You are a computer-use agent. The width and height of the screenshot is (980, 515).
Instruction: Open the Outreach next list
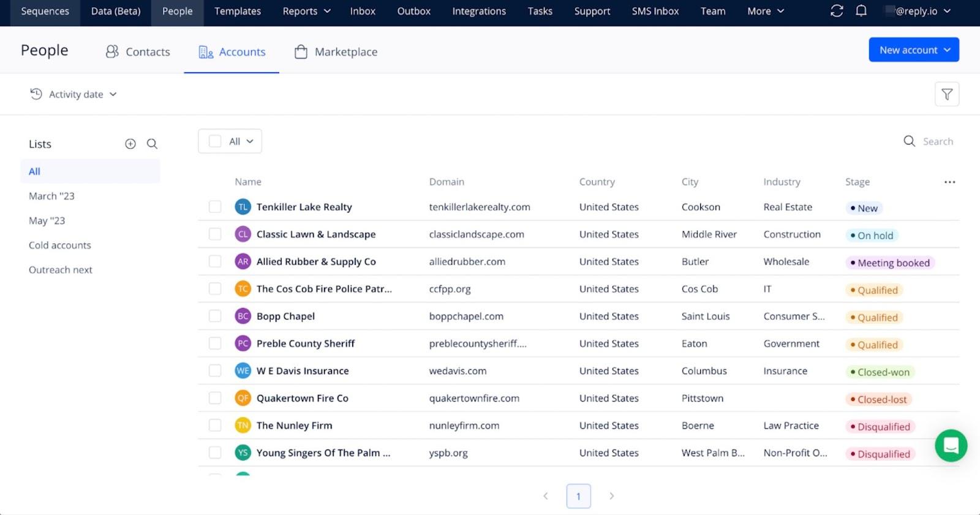(61, 269)
